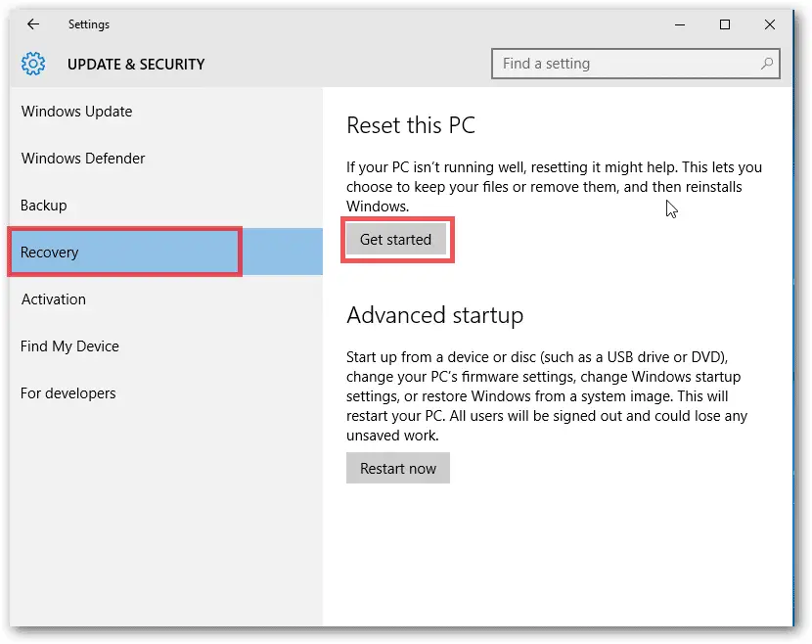Click Get started to reset PC
The width and height of the screenshot is (812, 644).
click(396, 240)
